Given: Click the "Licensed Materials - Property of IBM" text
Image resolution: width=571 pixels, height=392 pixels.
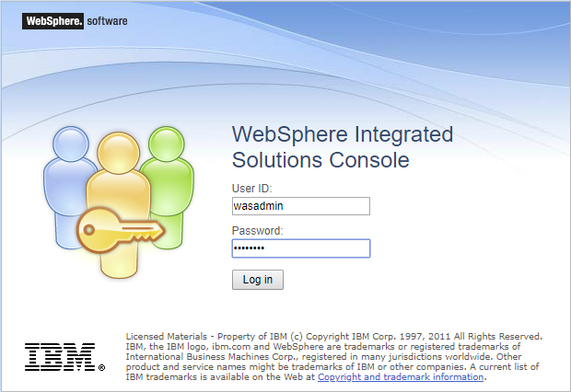Looking at the screenshot, I should 206,336.
